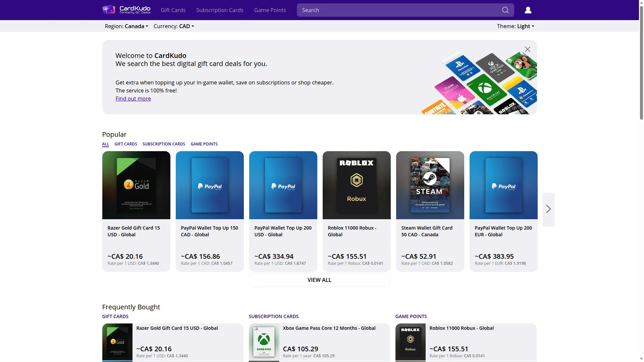The height and width of the screenshot is (362, 644).
Task: Open Currency CAD dropdown
Action: coord(174,26)
